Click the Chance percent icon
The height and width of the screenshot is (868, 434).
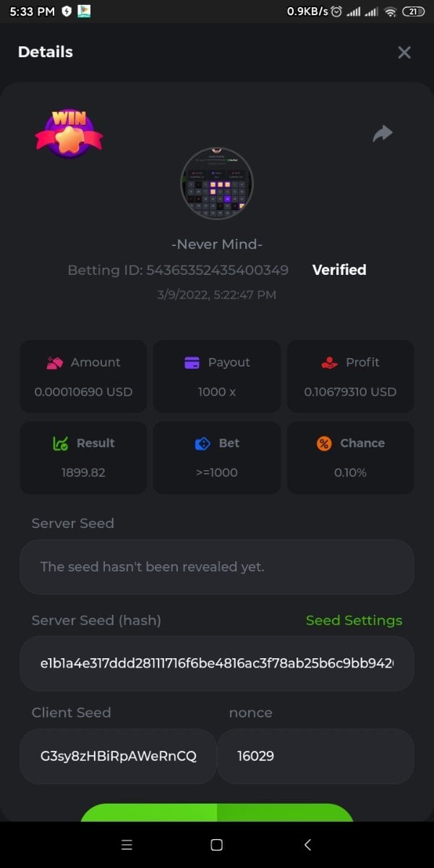(x=324, y=443)
